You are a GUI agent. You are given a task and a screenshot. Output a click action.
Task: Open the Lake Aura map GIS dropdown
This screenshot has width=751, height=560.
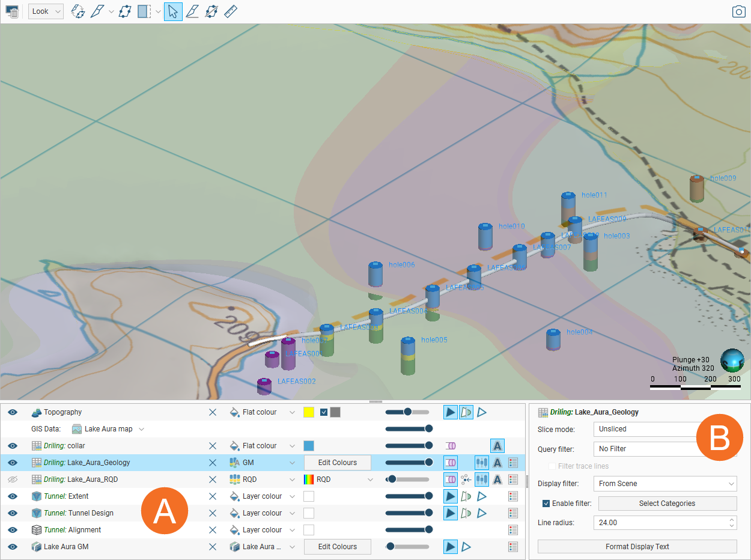coord(142,429)
